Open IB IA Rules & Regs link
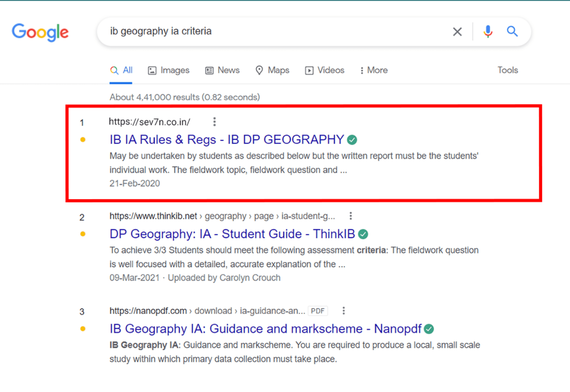This screenshot has height=392, width=570. (227, 140)
